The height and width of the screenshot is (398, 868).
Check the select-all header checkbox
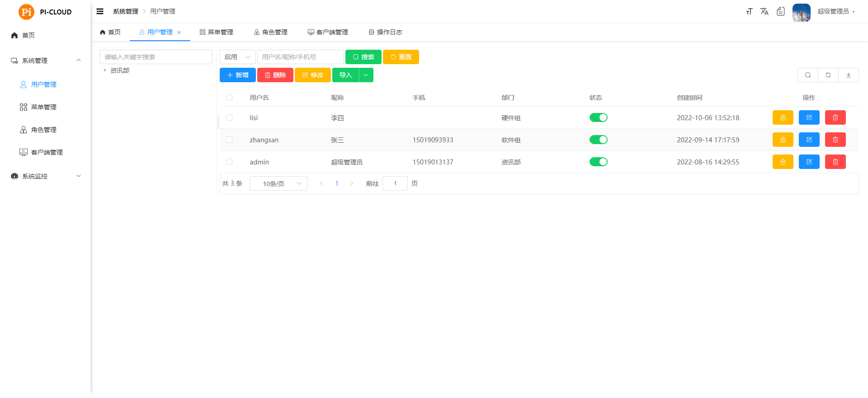click(x=229, y=98)
